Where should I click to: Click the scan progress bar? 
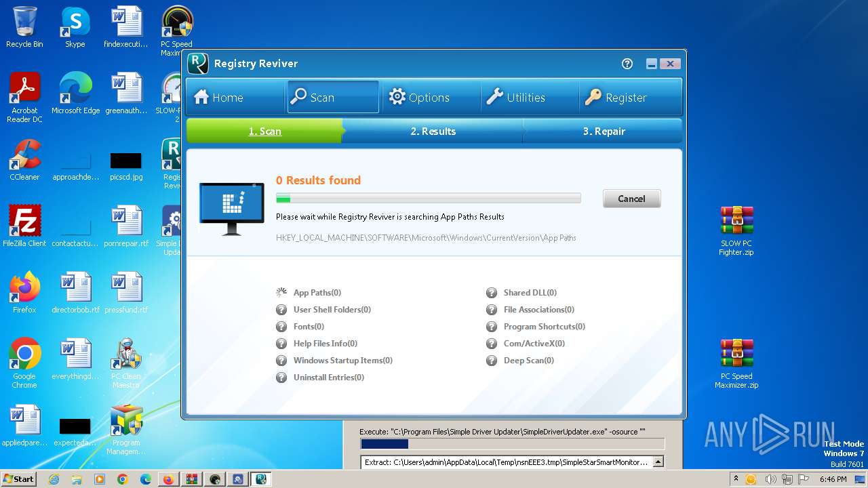[x=428, y=199]
